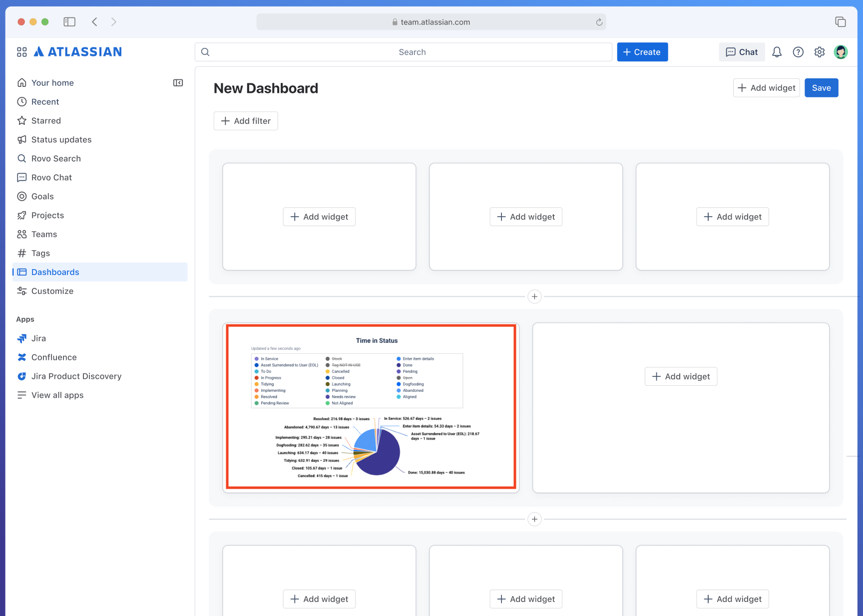Open Jira Product Discovery
This screenshot has height=616, width=863.
(76, 376)
